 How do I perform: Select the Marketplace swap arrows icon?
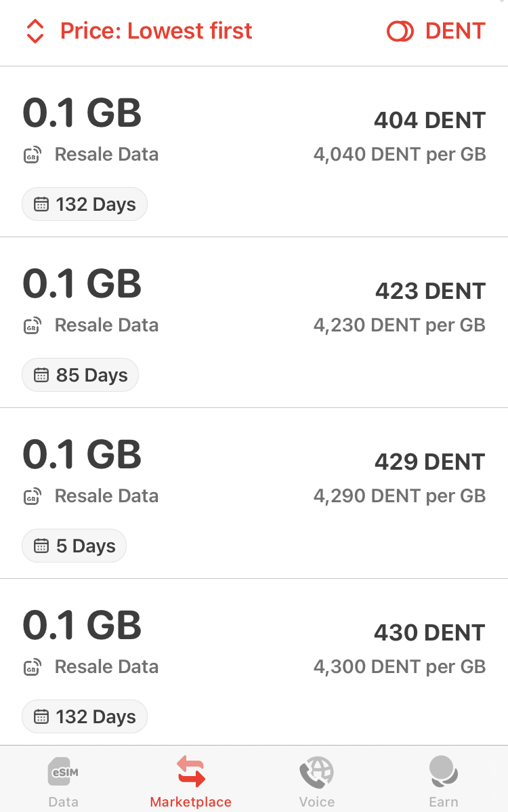(x=191, y=771)
